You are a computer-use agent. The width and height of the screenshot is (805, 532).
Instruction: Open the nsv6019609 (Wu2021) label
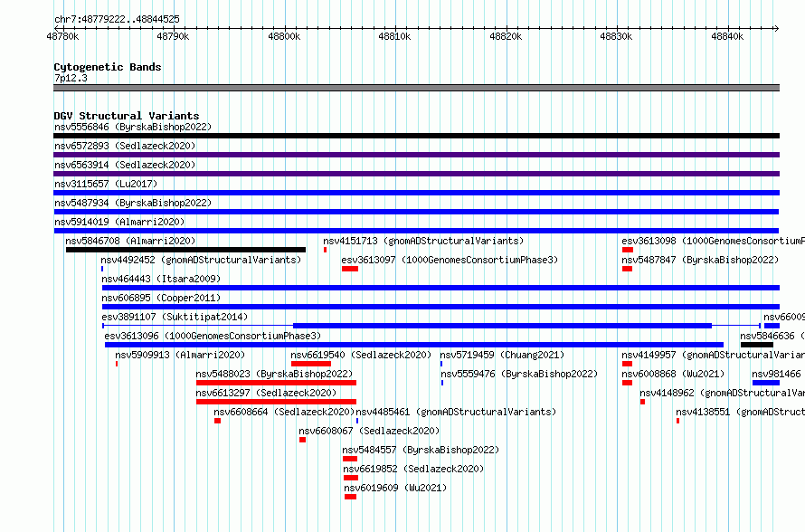click(396, 488)
